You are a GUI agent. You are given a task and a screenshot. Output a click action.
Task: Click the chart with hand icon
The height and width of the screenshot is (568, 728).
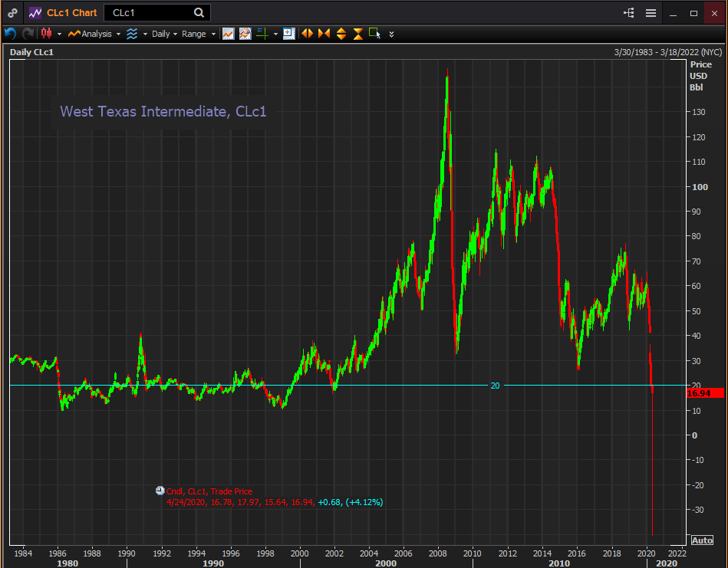[245, 34]
